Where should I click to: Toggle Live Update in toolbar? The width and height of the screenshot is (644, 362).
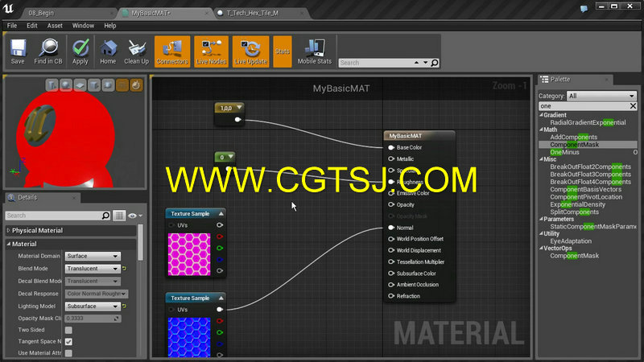[250, 51]
